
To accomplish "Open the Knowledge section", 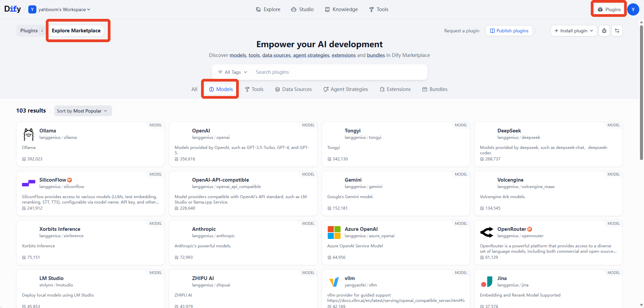I will [x=341, y=9].
